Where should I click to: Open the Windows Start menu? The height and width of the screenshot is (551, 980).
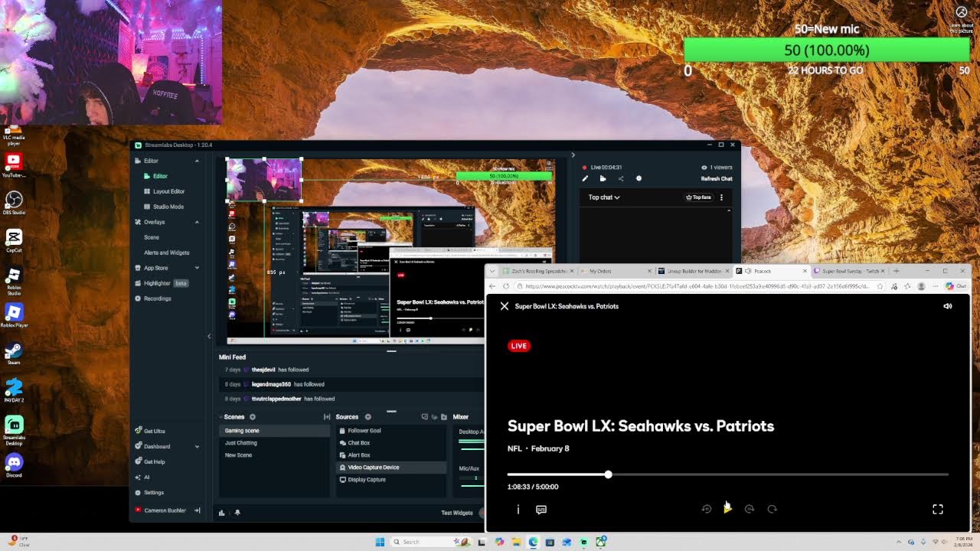tap(380, 542)
